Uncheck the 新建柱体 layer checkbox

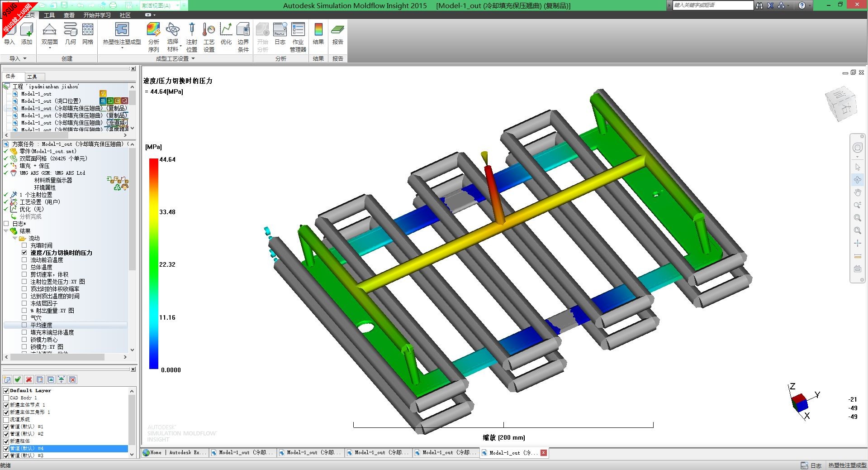6,441
